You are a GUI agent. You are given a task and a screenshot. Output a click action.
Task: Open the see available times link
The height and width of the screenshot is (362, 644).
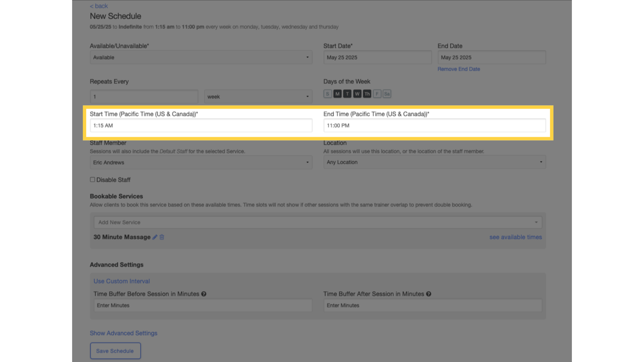516,237
